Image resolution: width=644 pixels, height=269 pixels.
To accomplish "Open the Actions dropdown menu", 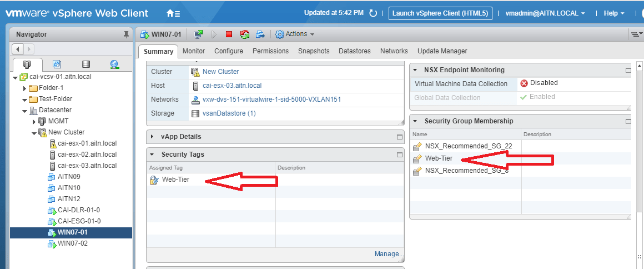I will click(295, 34).
